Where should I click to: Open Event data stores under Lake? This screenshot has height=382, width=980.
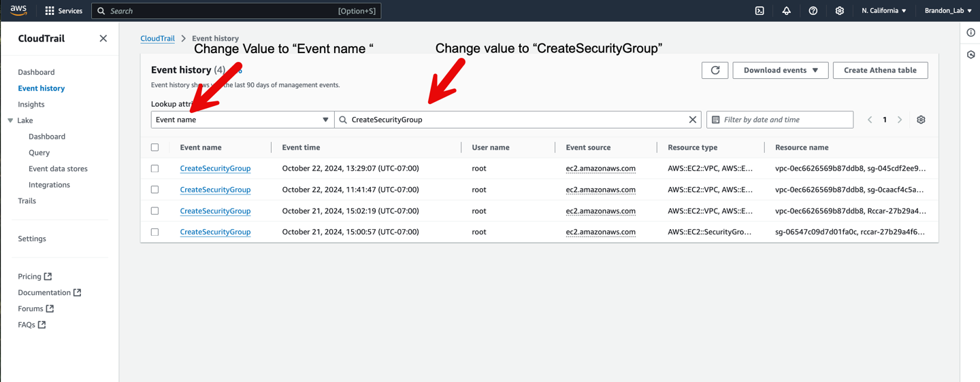[x=58, y=169]
